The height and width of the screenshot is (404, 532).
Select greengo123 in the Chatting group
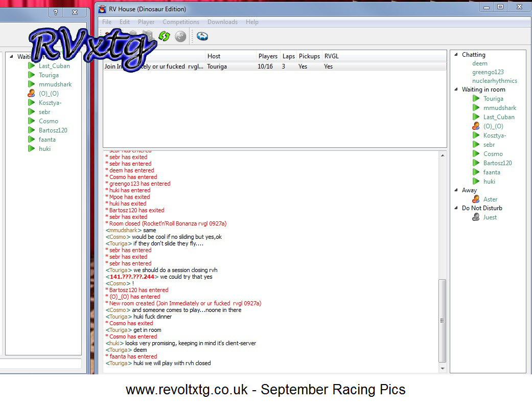(x=488, y=72)
